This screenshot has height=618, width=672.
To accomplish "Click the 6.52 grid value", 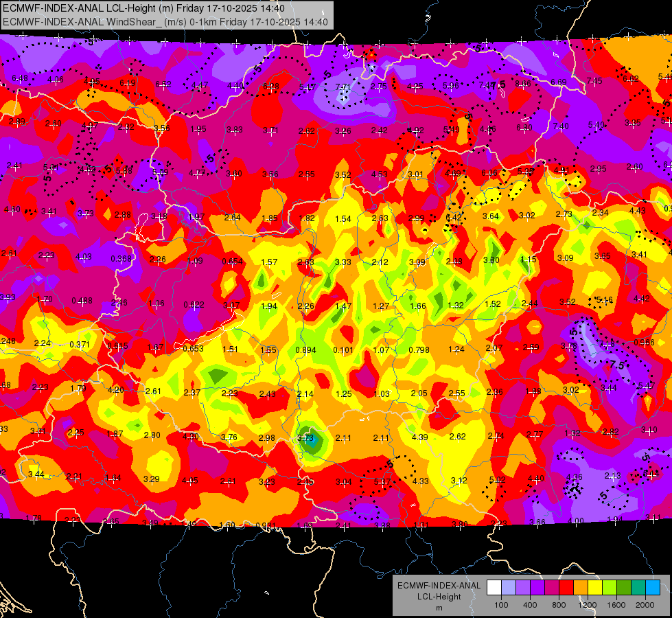I will (x=163, y=84).
